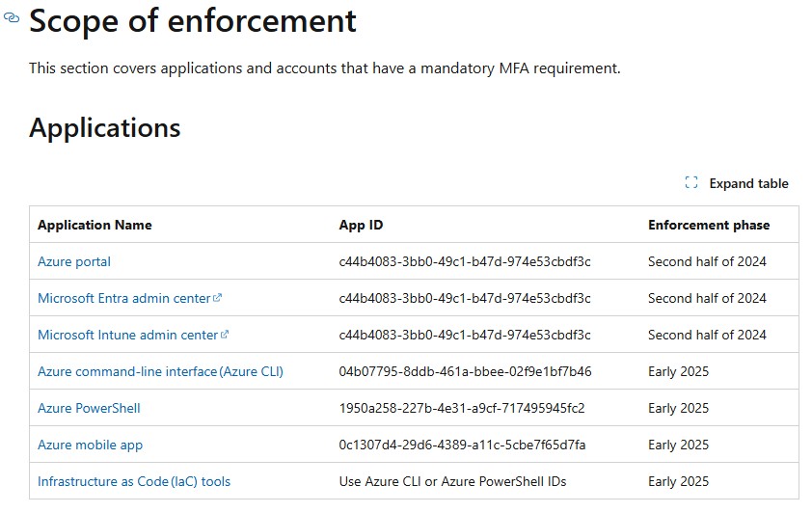Click 'Early 2025' in the Azure mobile app row
This screenshot has width=812, height=513.
tap(678, 445)
